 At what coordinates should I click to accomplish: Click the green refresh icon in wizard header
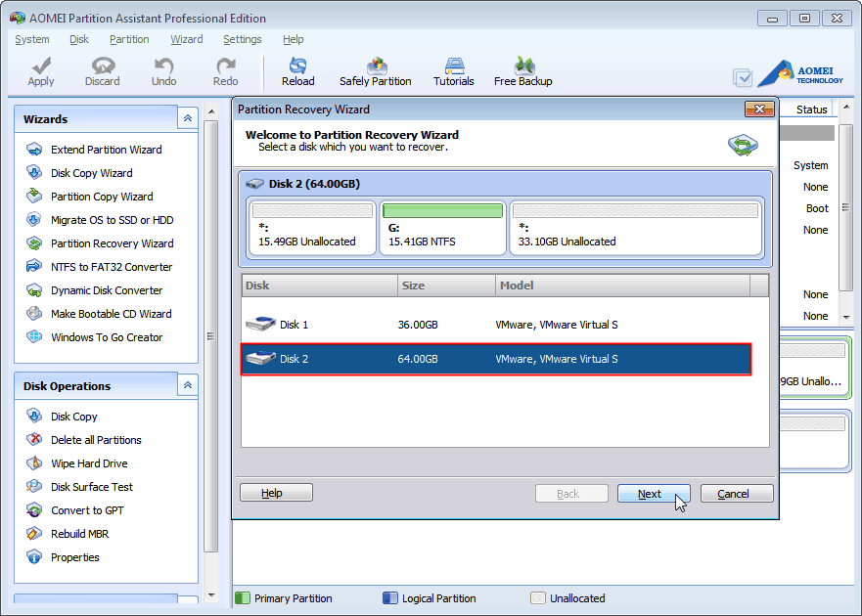point(743,144)
